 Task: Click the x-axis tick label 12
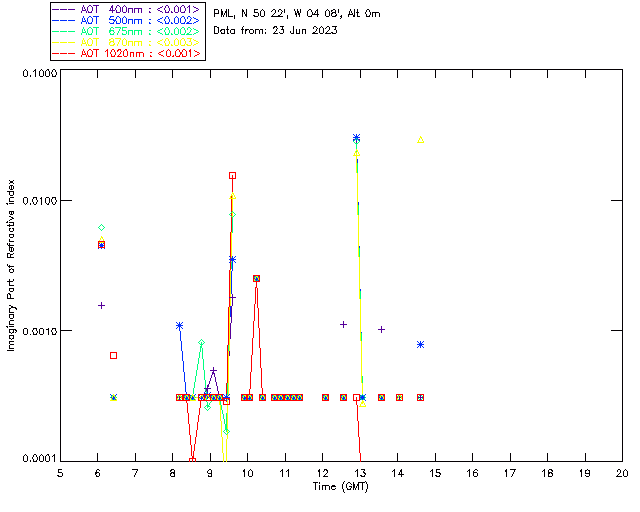[322, 473]
